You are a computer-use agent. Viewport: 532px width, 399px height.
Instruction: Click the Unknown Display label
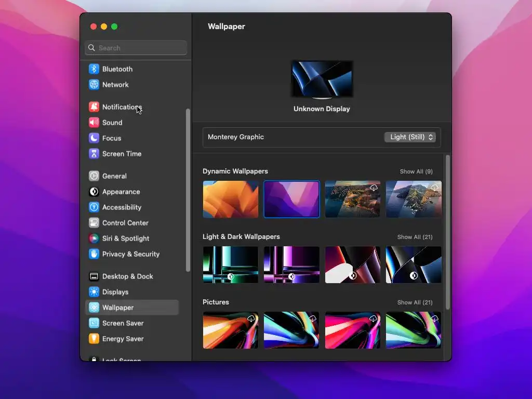(x=322, y=109)
